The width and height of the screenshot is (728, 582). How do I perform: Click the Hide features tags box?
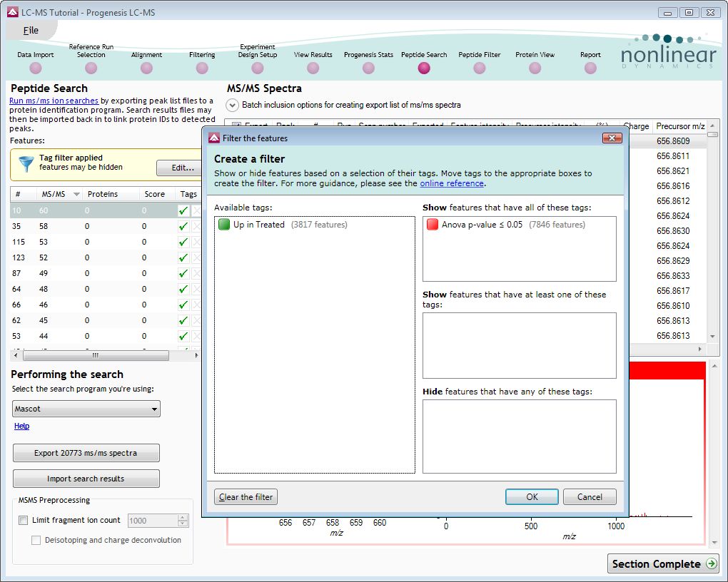pyautogui.click(x=519, y=436)
